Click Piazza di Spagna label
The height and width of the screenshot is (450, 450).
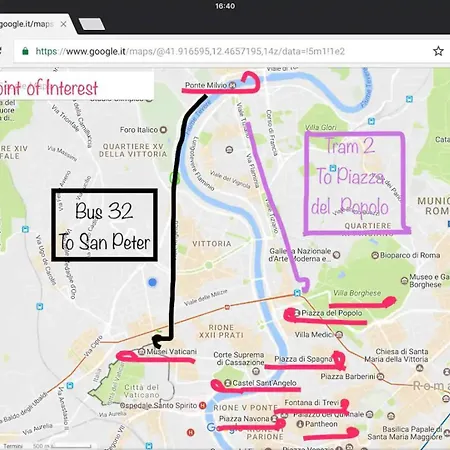coord(303,359)
